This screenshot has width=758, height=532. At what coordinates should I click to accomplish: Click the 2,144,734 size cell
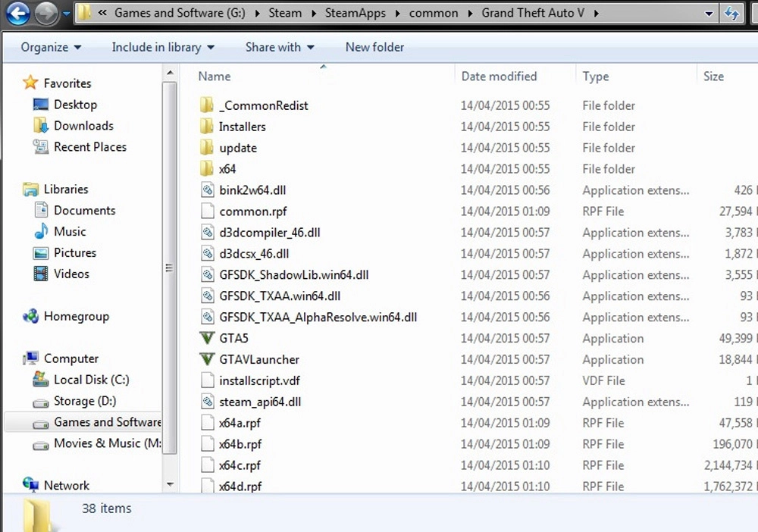pyautogui.click(x=728, y=465)
